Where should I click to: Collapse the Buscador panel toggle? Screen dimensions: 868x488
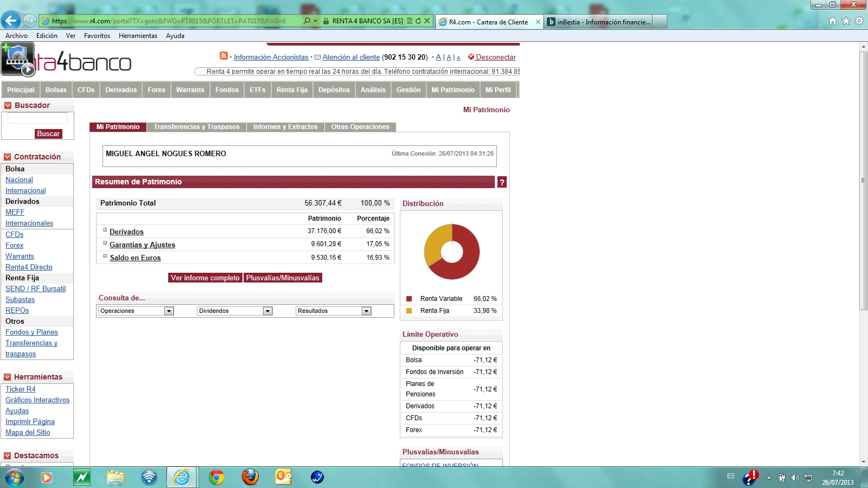tap(8, 106)
